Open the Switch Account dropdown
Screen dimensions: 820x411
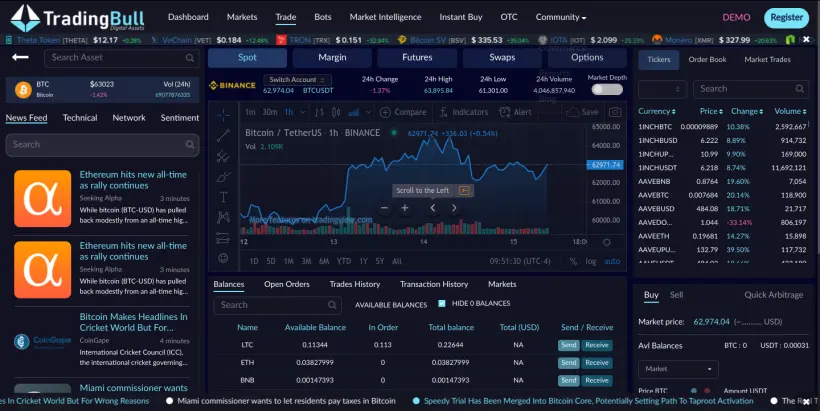pos(297,79)
